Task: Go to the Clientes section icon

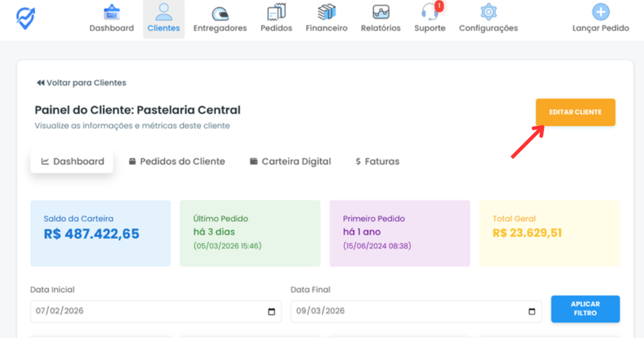Action: click(163, 12)
